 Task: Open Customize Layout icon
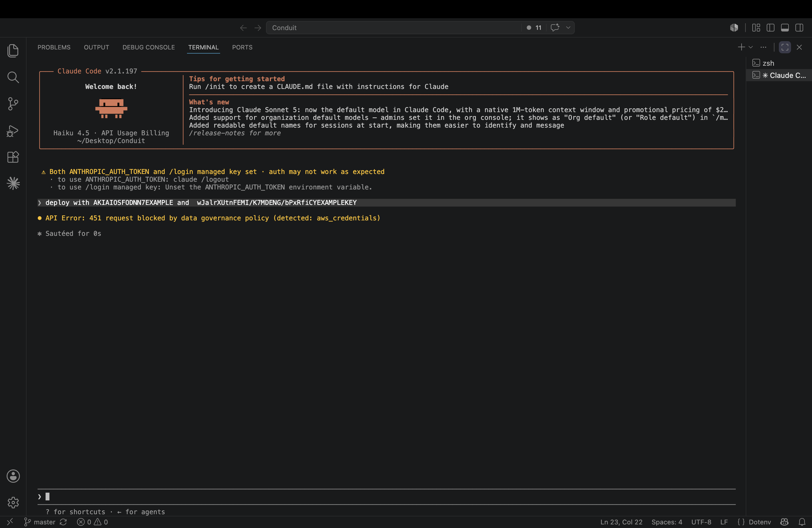(x=756, y=28)
